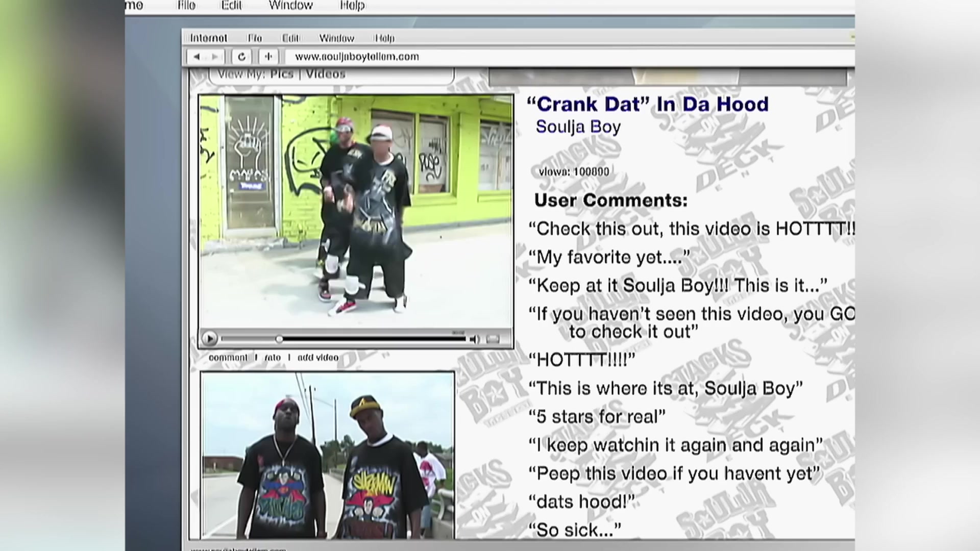This screenshot has height=551, width=980.
Task: Select the comment starting "If you haven't seen this video"
Action: click(x=692, y=322)
